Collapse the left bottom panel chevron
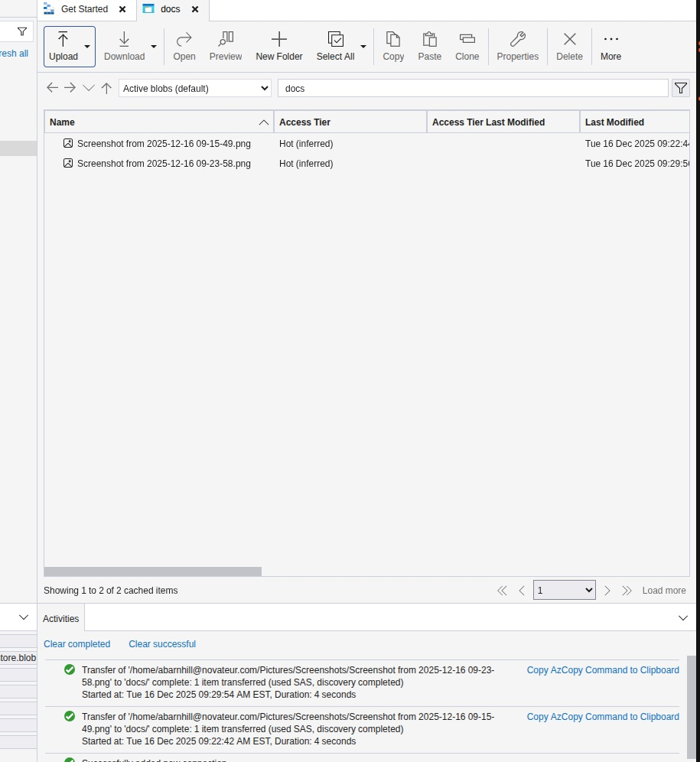The image size is (700, 762). coord(23,617)
